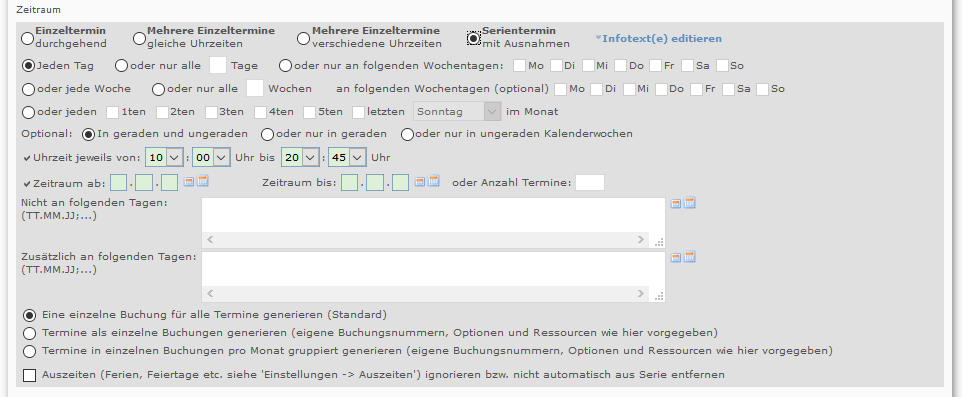This screenshot has height=397, width=962.
Task: Choose 'oder nur an folgenden Wochentagen' radio
Action: [286, 66]
